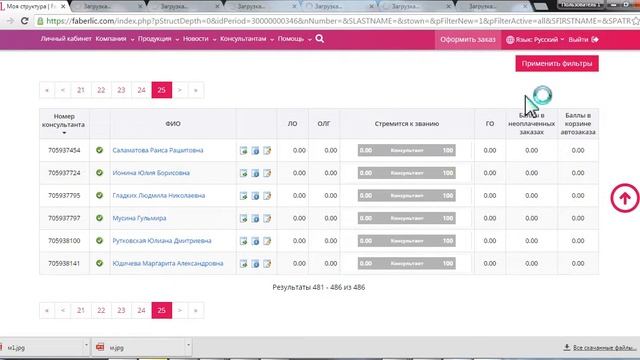The image size is (640, 360).
Task: Click rank progress bar for Мусина Гульмира row
Action: [407, 218]
